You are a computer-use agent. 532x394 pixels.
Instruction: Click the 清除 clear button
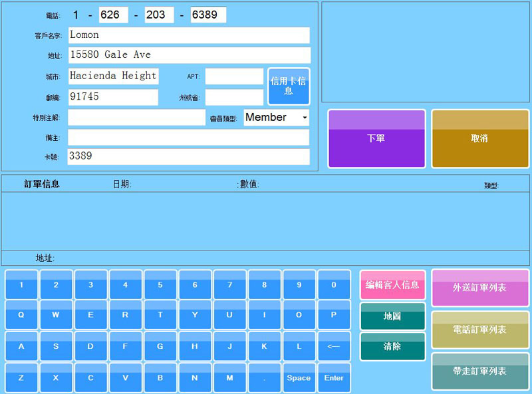(392, 346)
